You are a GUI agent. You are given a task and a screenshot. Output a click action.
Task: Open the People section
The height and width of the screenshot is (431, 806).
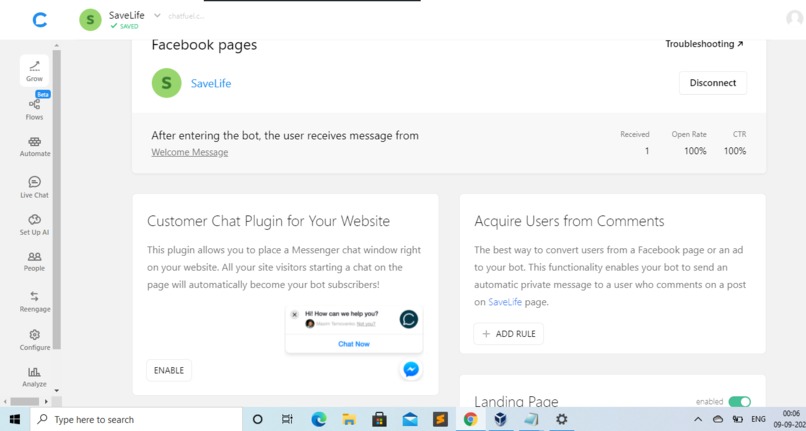(34, 261)
